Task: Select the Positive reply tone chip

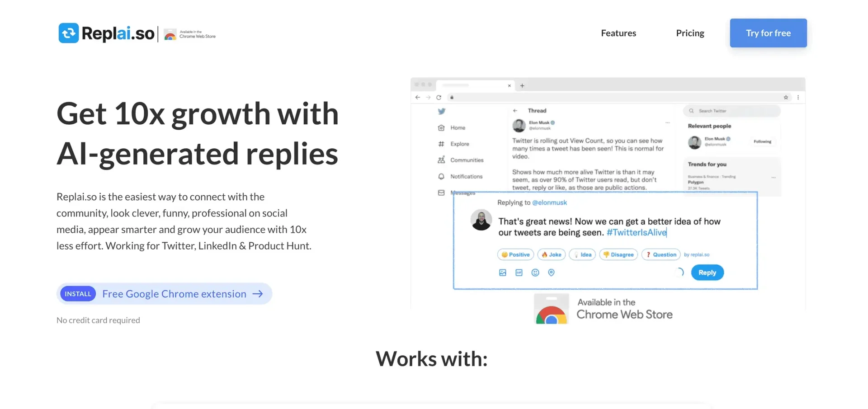Action: 515,255
